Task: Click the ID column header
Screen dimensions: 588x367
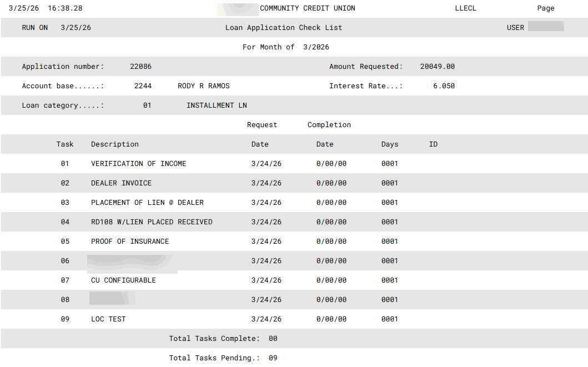Action: pos(433,144)
